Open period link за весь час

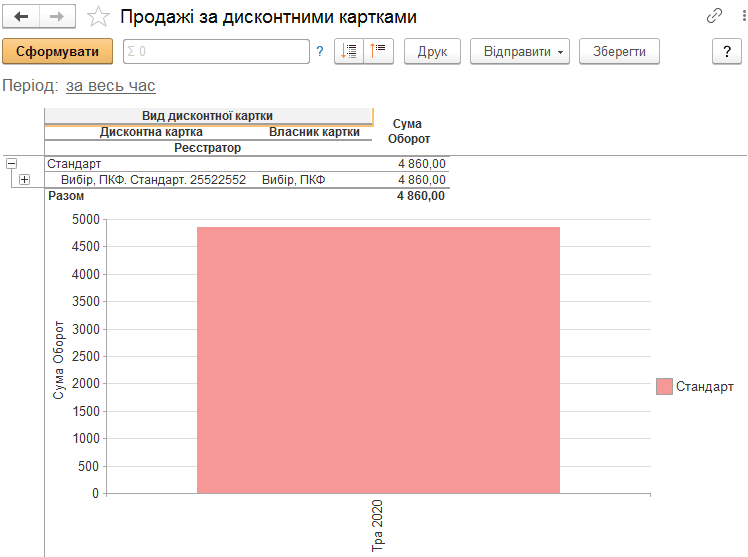click(x=111, y=85)
